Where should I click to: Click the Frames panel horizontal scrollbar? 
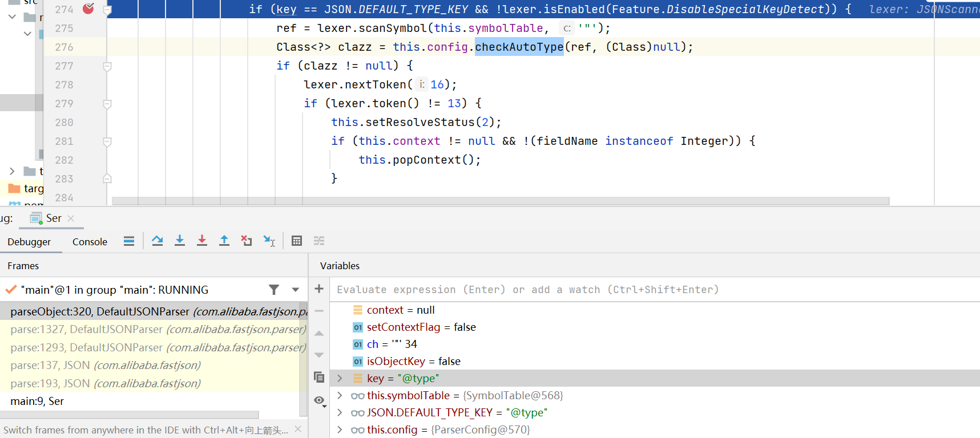pyautogui.click(x=130, y=415)
